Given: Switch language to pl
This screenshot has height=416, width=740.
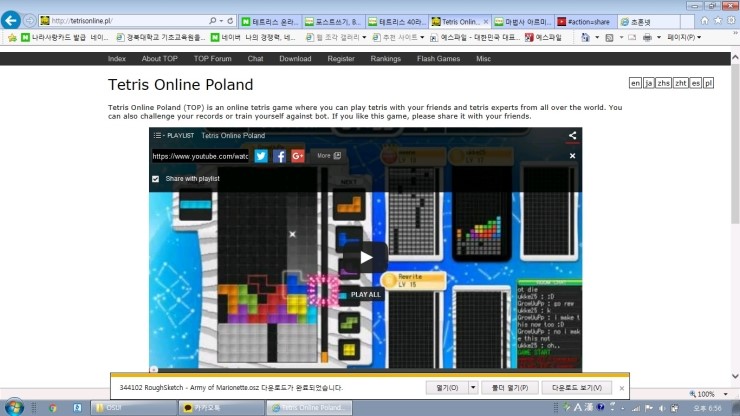Looking at the screenshot, I should click(708, 83).
